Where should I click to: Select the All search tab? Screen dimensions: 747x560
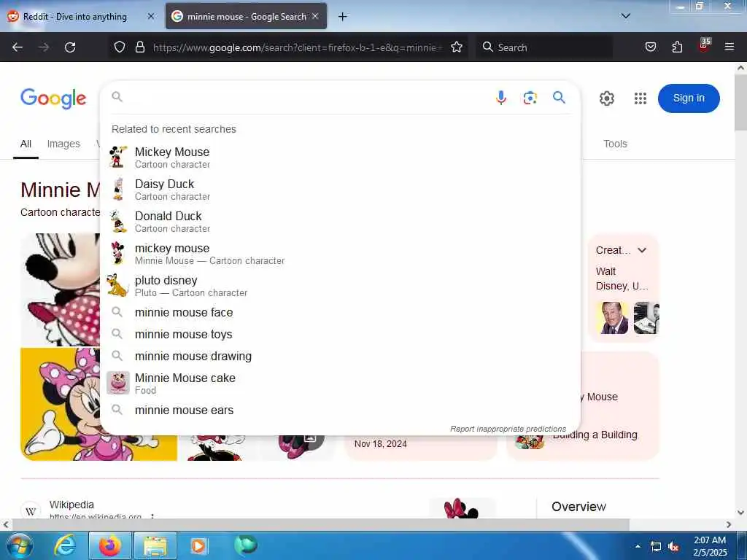[x=26, y=144]
